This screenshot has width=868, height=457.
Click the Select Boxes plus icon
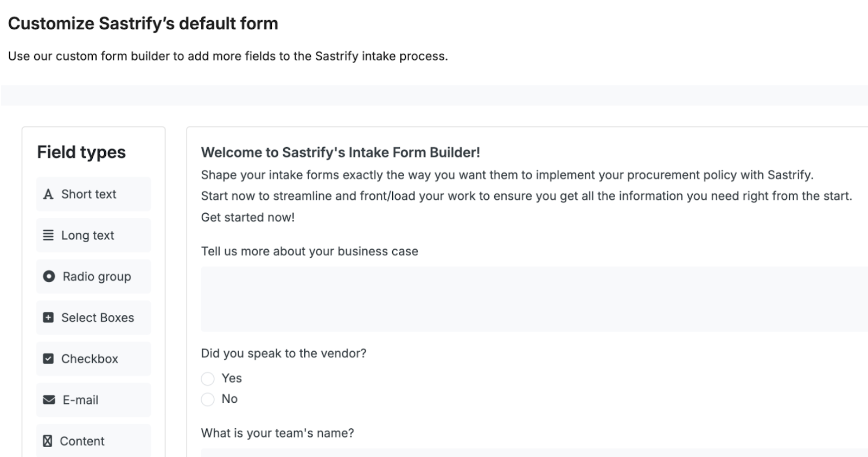click(48, 318)
